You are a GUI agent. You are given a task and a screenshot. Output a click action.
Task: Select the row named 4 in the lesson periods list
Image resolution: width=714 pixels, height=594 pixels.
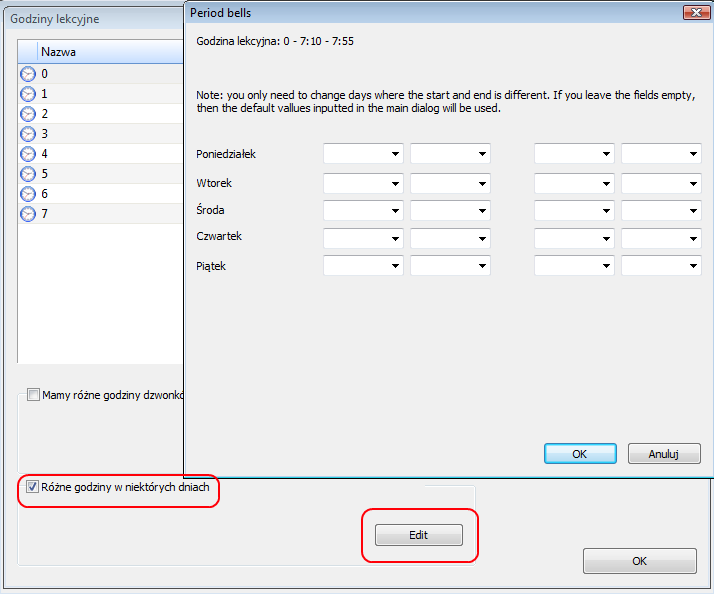pyautogui.click(x=101, y=154)
